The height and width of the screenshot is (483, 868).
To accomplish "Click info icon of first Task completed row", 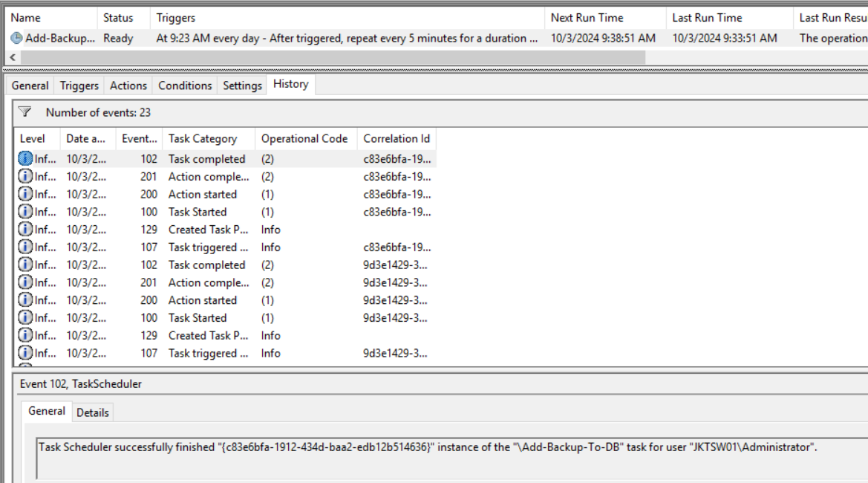I will pyautogui.click(x=25, y=158).
